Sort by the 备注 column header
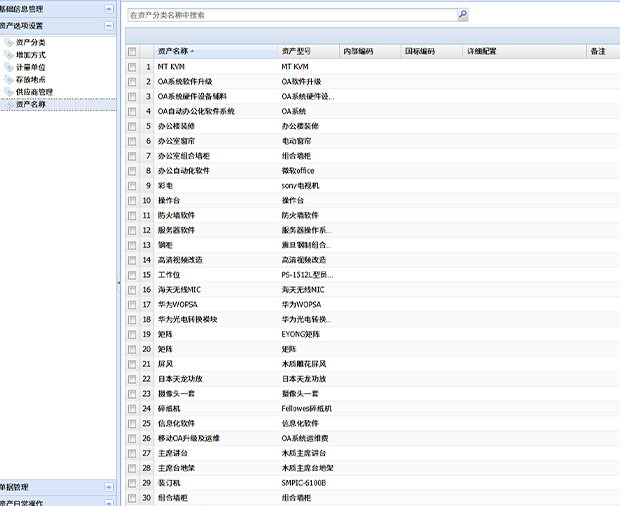The width and height of the screenshot is (620, 506). coord(603,51)
